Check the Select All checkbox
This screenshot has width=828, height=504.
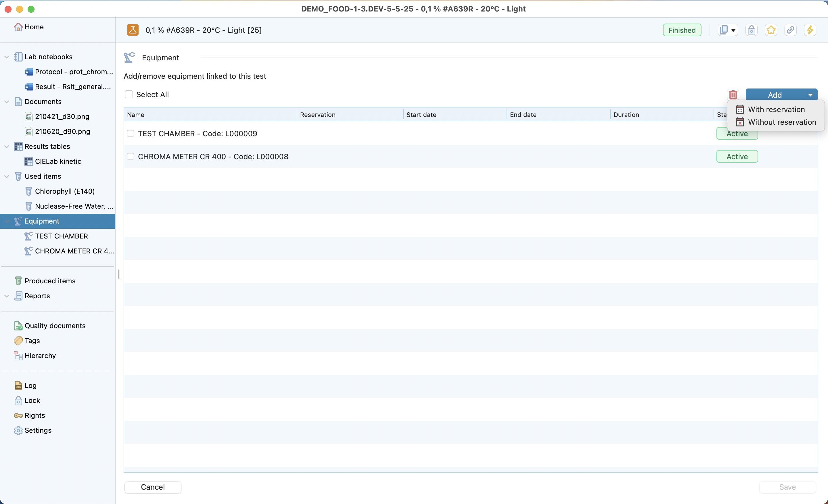tap(129, 94)
